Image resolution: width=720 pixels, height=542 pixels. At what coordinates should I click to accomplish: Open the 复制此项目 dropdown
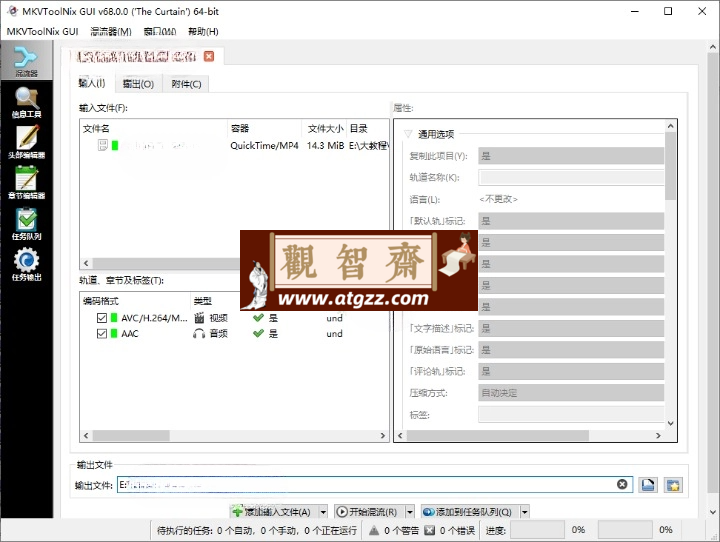tap(571, 156)
